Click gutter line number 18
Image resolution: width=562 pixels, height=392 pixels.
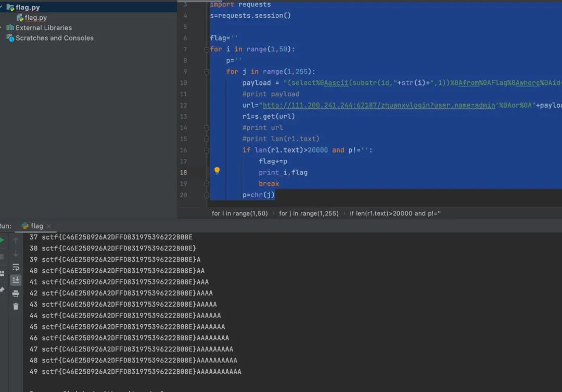(184, 172)
